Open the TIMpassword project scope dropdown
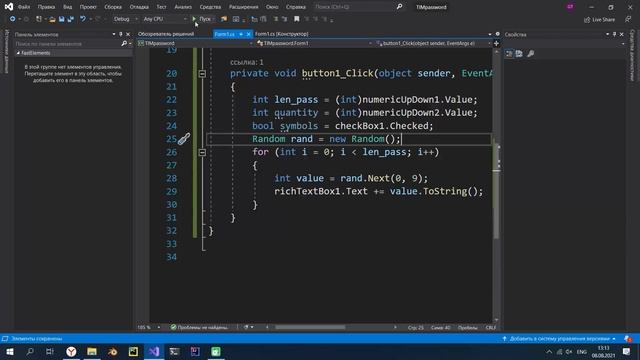640x360 pixels. [x=196, y=43]
